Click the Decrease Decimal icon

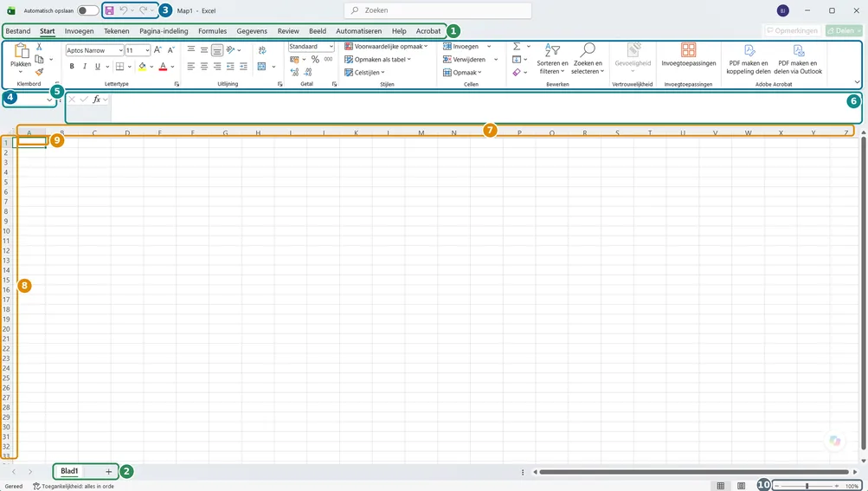pyautogui.click(x=308, y=72)
